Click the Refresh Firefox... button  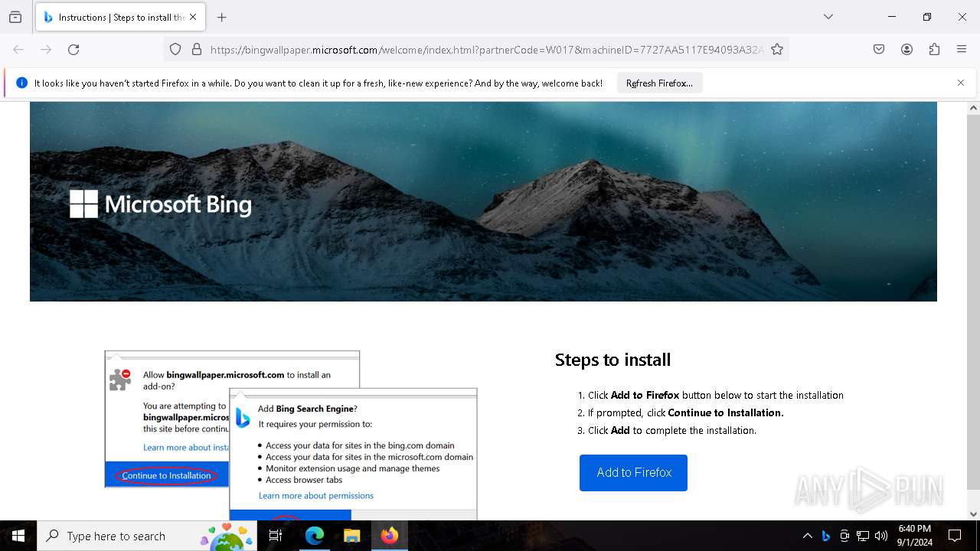click(x=659, y=83)
